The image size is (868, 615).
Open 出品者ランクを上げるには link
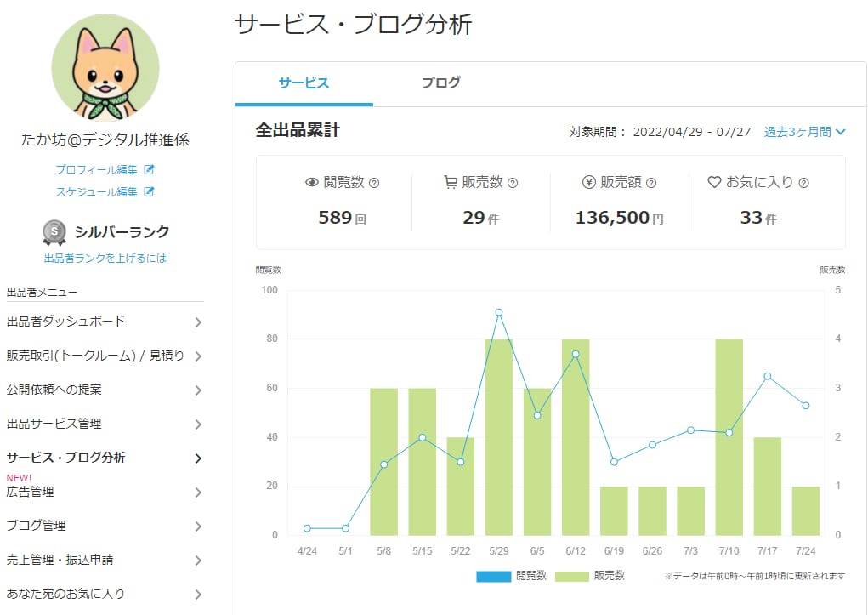(105, 259)
